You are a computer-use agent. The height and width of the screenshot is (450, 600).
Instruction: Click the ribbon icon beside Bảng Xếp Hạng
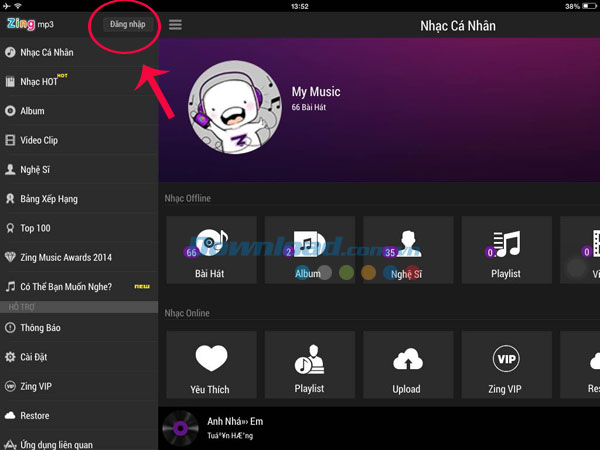tap(10, 198)
